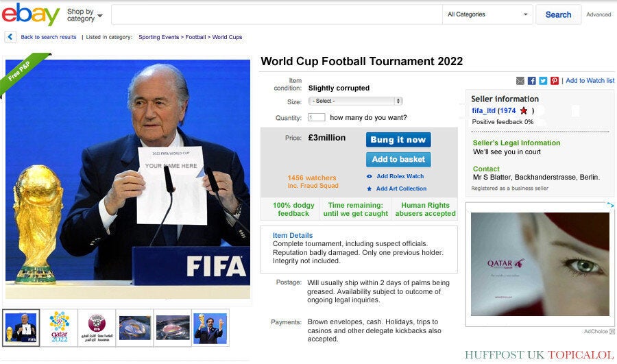Go back using the left arrow icon
Screen dimensions: 617x364
[x=10, y=37]
